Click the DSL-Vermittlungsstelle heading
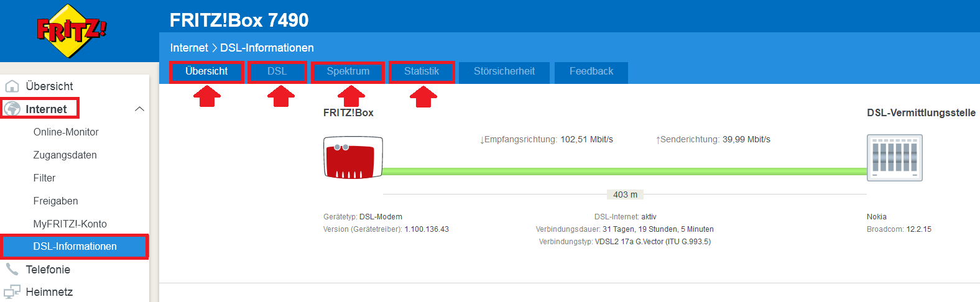 [921, 112]
